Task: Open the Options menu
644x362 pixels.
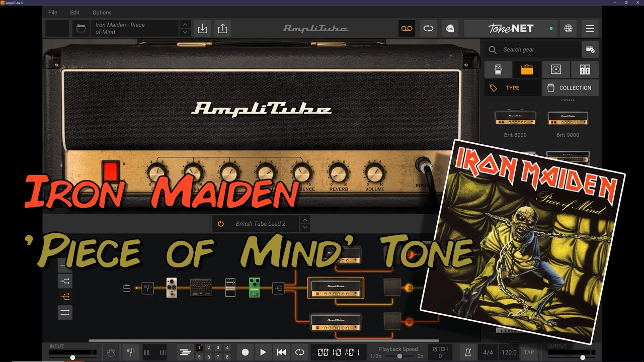Action: click(102, 12)
